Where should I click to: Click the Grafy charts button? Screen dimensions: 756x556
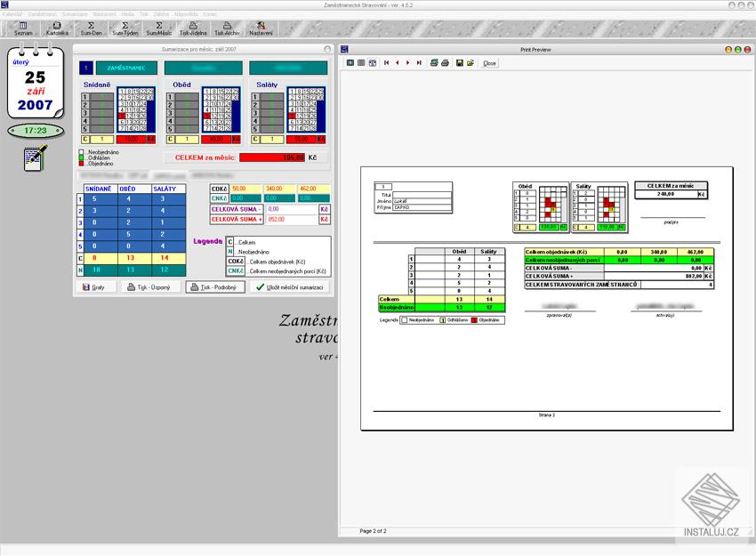pos(96,287)
